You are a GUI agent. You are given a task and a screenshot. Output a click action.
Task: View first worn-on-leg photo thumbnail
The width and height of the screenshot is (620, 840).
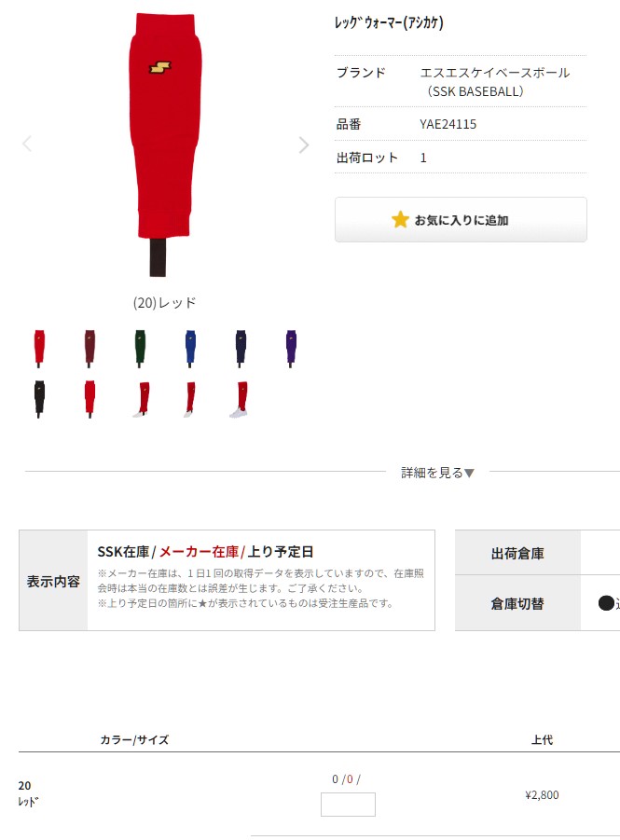142,399
